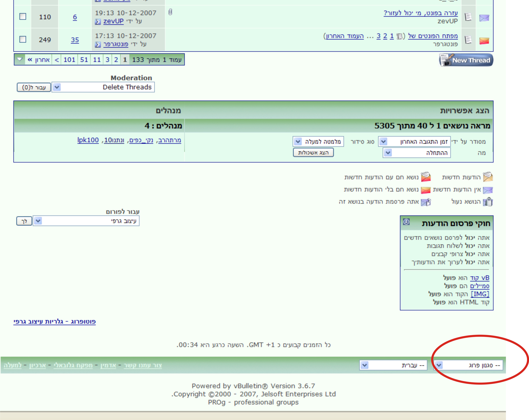
Task: Collapse the posting rules box icon
Action: (x=406, y=222)
